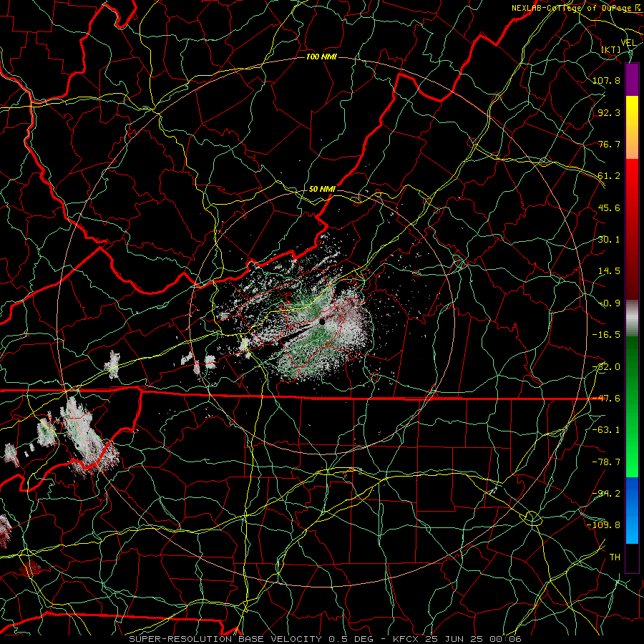Click the -94.2 velocity scale value

coord(606,493)
